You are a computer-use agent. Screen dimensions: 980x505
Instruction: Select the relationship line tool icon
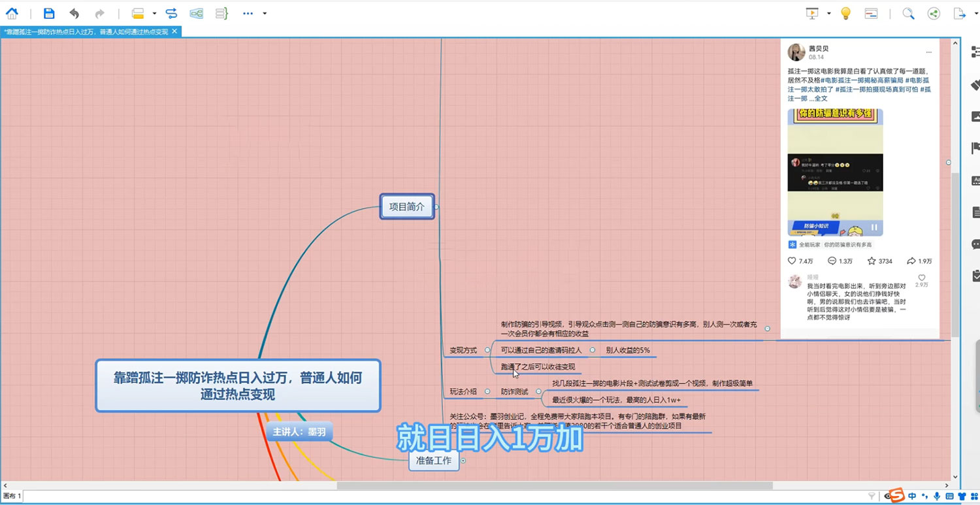coord(170,13)
